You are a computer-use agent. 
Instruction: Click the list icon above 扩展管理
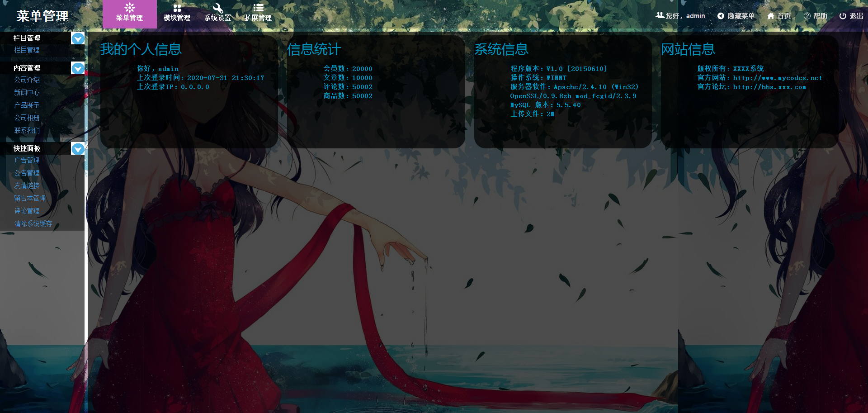tap(259, 8)
